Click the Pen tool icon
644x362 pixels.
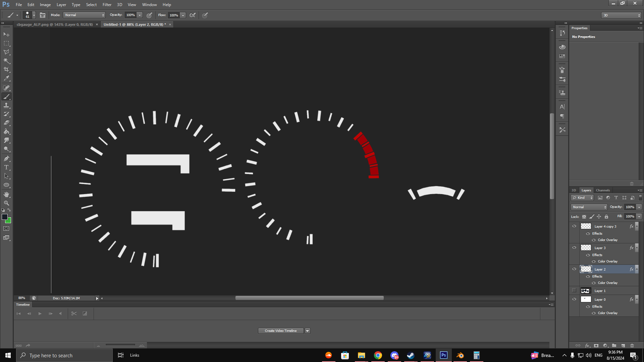pyautogui.click(x=6, y=158)
